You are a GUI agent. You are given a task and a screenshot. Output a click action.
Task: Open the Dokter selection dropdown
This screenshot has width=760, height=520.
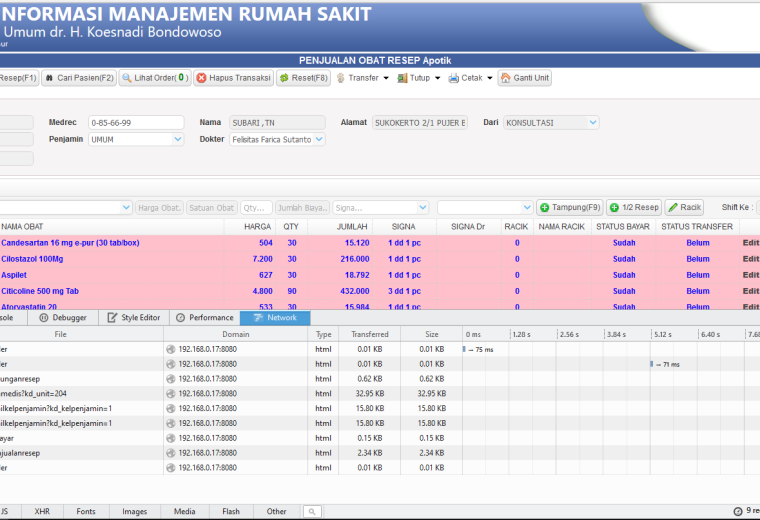[319, 140]
